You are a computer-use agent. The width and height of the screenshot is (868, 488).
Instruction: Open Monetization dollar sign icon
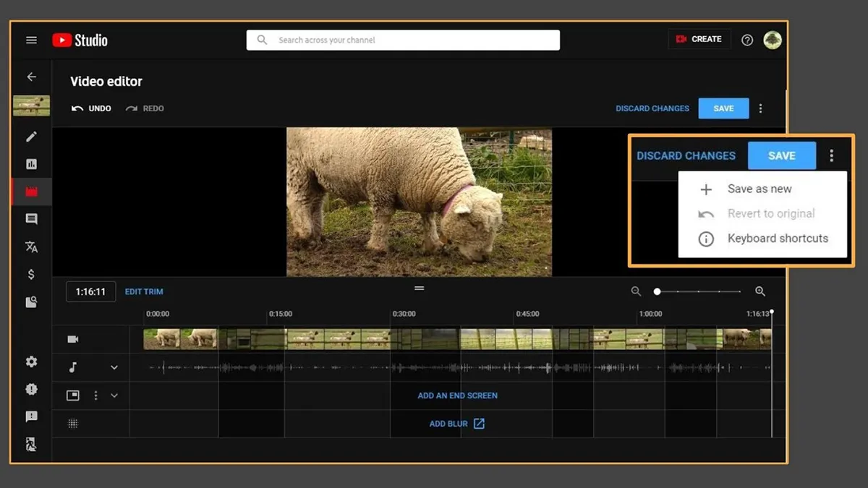tap(31, 275)
